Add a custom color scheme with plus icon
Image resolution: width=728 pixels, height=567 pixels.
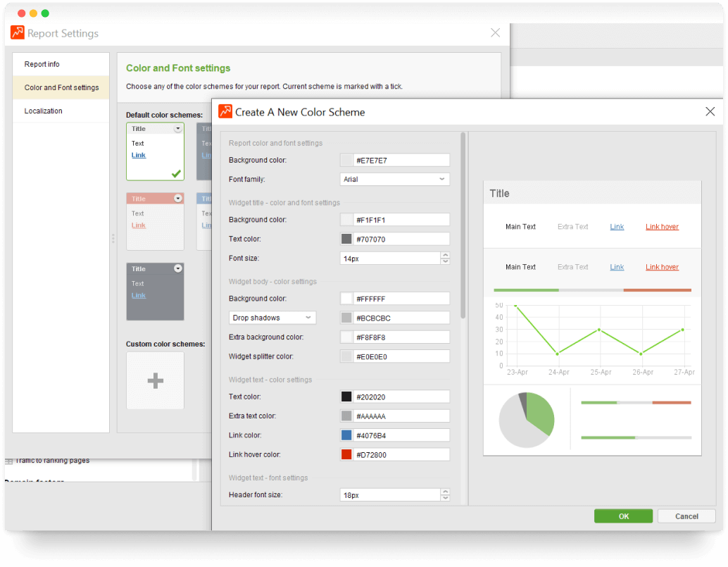[x=155, y=380]
